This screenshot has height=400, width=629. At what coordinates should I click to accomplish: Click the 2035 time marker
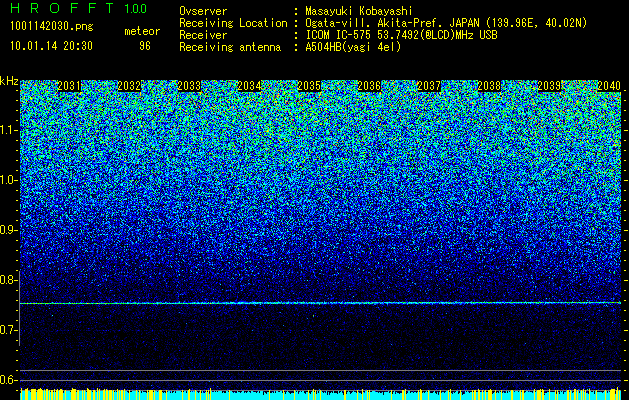(309, 86)
